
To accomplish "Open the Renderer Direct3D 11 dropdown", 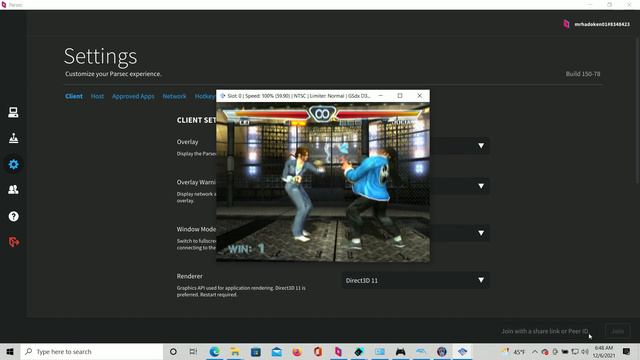I will [x=416, y=280].
